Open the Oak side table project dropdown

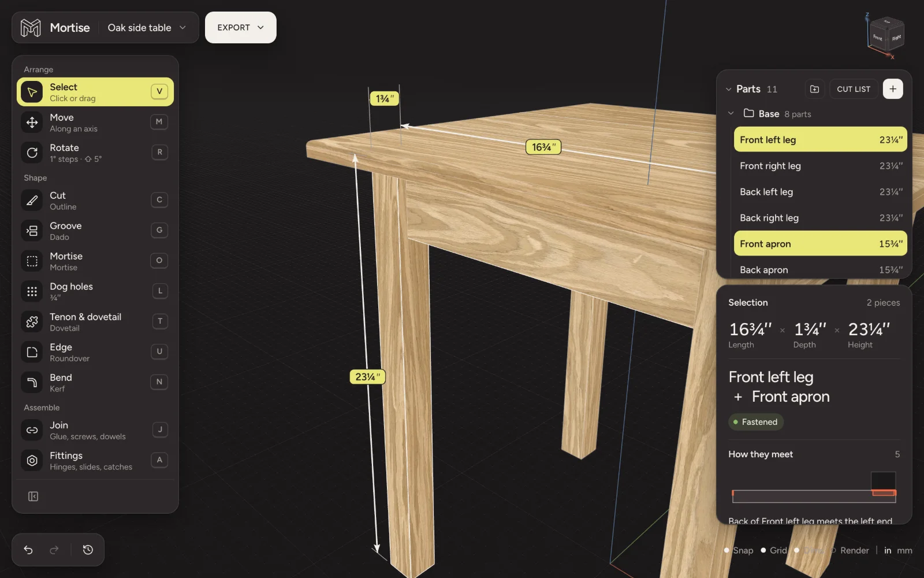(x=147, y=28)
